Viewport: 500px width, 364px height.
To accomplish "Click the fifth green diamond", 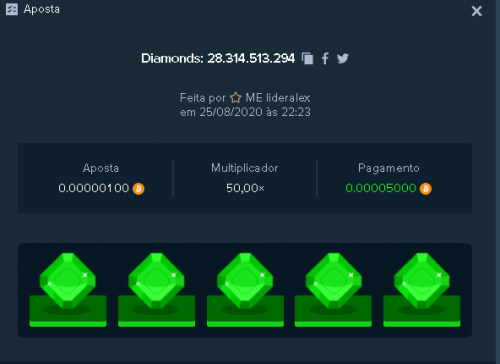I will [x=422, y=281].
